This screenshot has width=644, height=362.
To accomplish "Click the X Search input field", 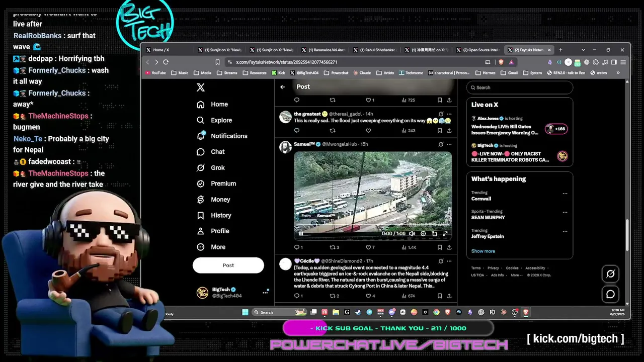I will pyautogui.click(x=519, y=87).
